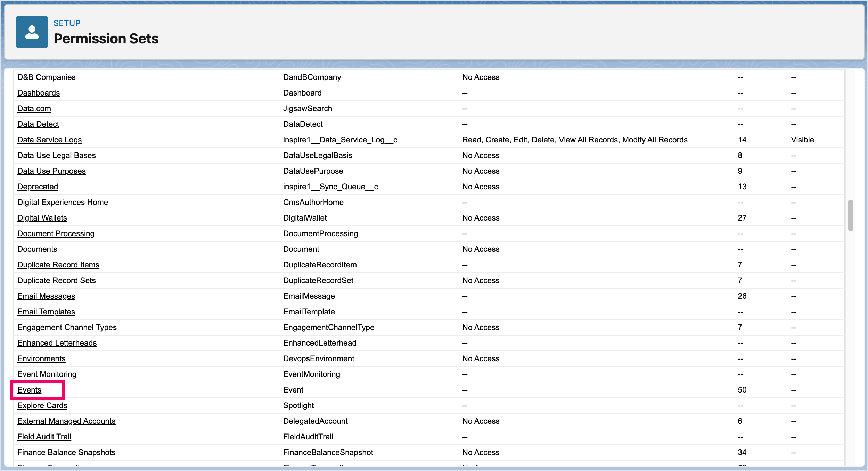Image resolution: width=868 pixels, height=471 pixels.
Task: Open the Event Monitoring link
Action: 47,374
